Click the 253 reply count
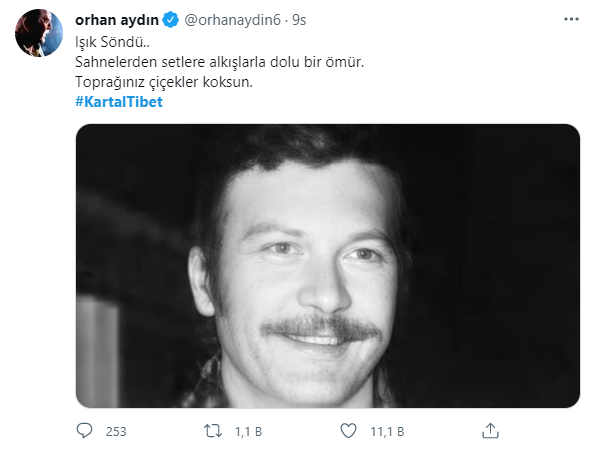The image size is (592, 450). point(116,432)
